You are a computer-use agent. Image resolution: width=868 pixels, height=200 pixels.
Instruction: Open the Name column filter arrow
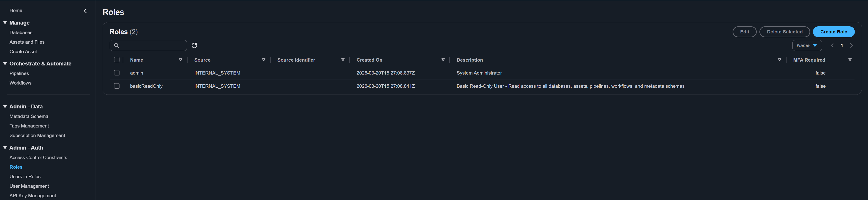(x=181, y=60)
